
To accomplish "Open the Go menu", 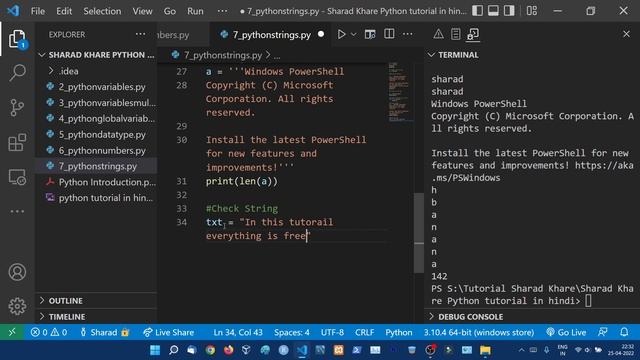I will tap(170, 11).
